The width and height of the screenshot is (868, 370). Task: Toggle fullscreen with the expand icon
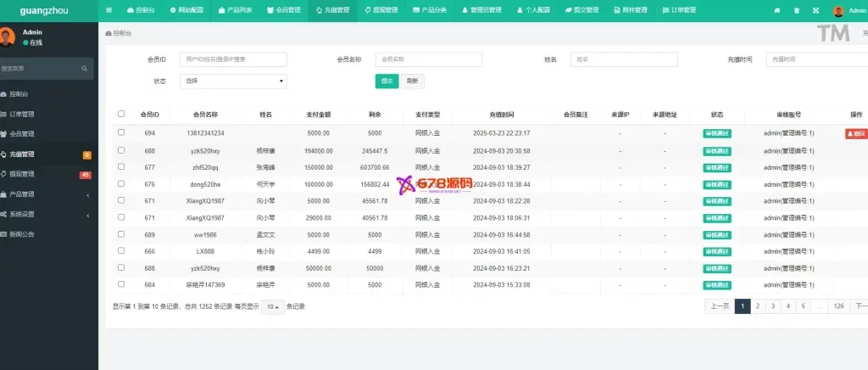[815, 10]
